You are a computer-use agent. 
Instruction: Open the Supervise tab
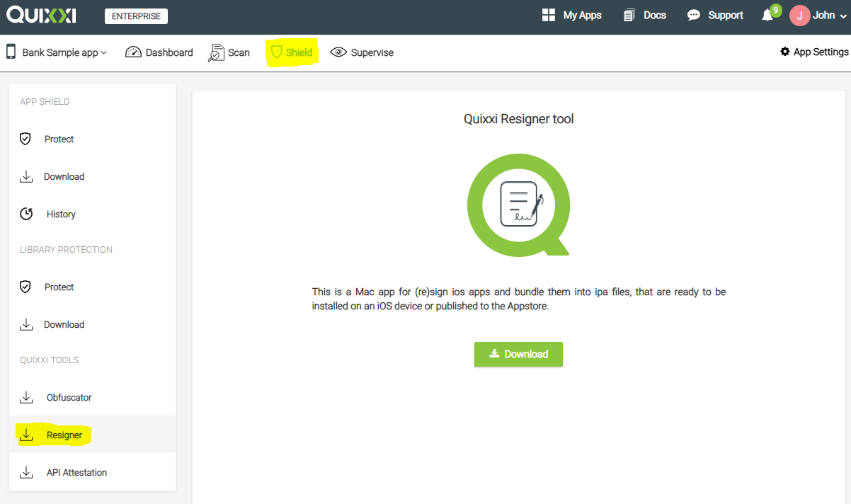coord(372,52)
